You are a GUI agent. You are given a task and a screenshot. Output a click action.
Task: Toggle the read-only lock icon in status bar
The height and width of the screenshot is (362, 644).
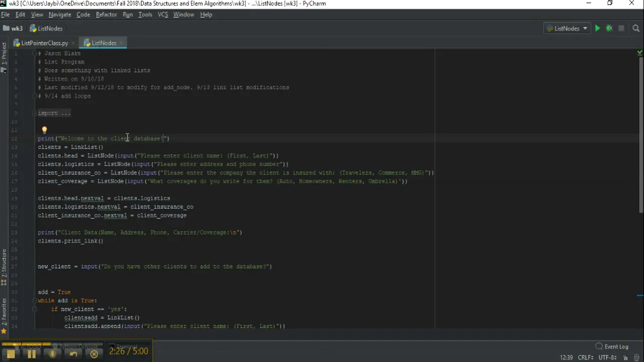pyautogui.click(x=625, y=357)
